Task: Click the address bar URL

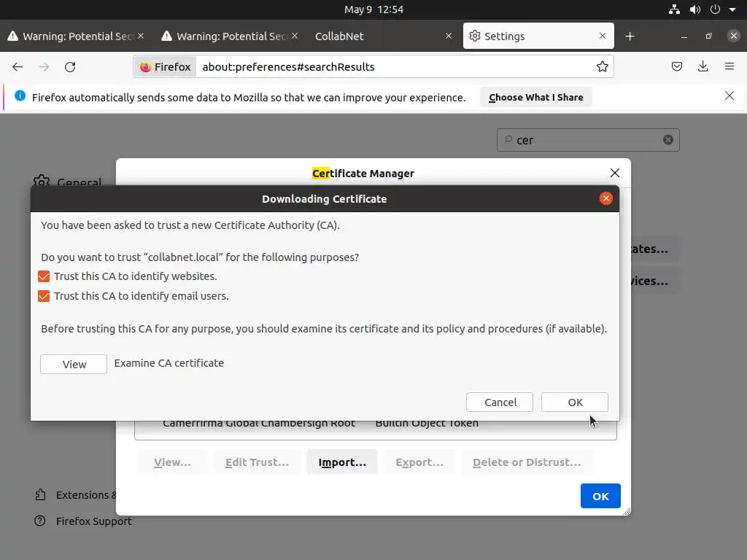Action: pos(288,66)
